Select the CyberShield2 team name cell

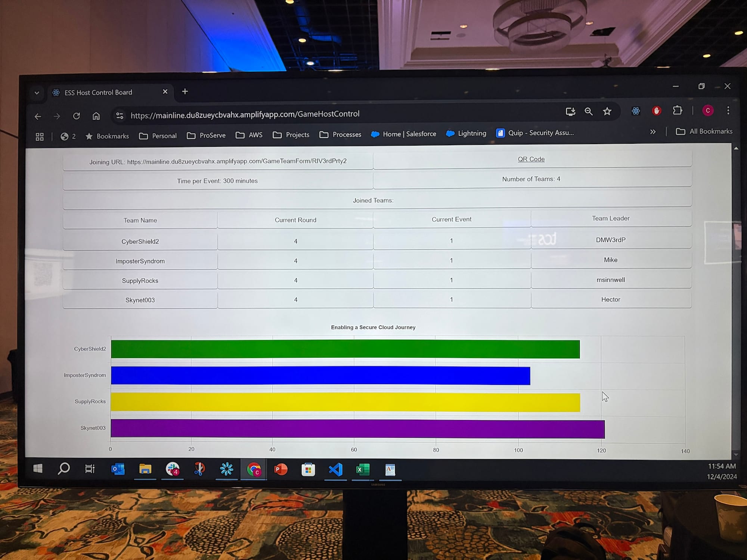(140, 242)
